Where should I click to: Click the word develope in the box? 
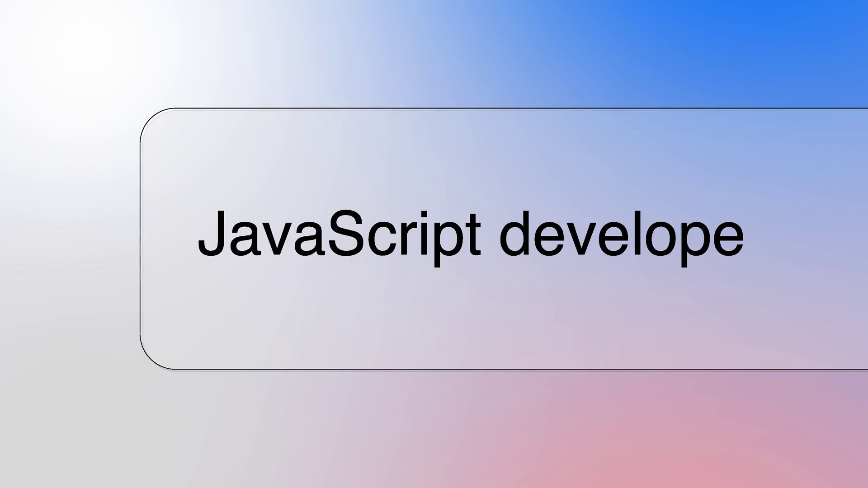click(622, 235)
